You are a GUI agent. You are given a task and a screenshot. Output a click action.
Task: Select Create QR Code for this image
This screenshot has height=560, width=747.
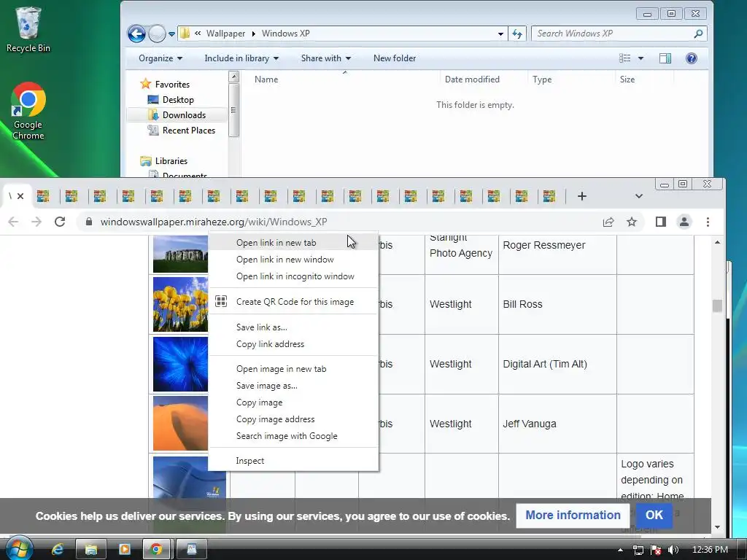(293, 301)
